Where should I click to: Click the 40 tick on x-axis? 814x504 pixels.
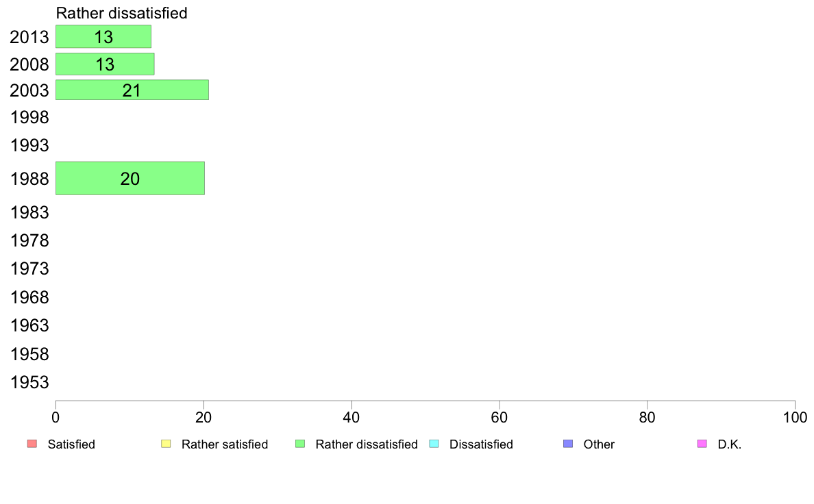351,417
